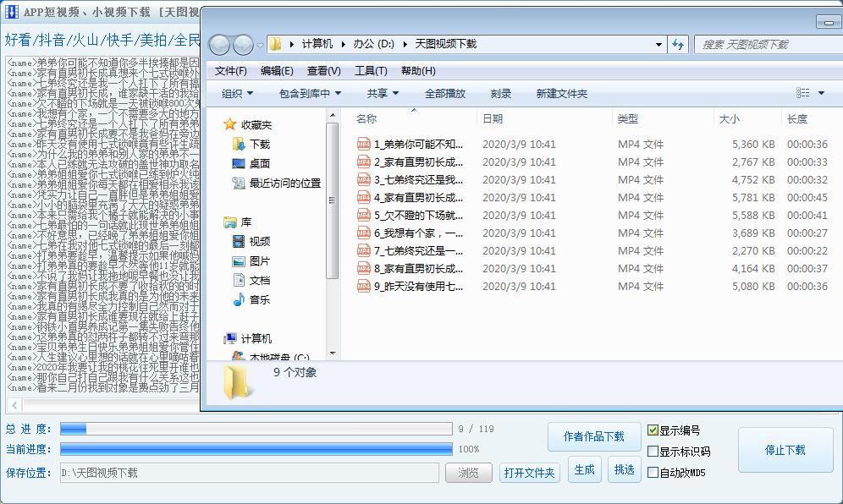This screenshot has width=843, height=504.
Task: Click the 查看(V) menu item
Action: [x=322, y=70]
